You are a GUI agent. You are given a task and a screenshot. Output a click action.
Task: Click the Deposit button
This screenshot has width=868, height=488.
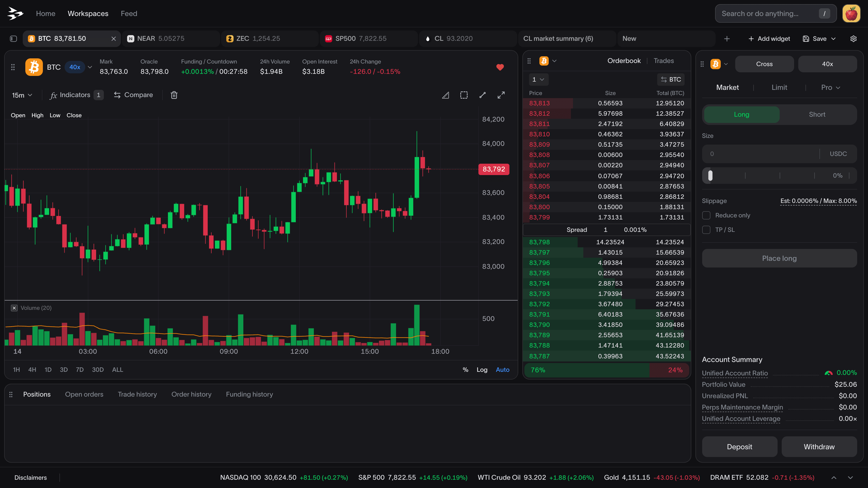pyautogui.click(x=739, y=447)
